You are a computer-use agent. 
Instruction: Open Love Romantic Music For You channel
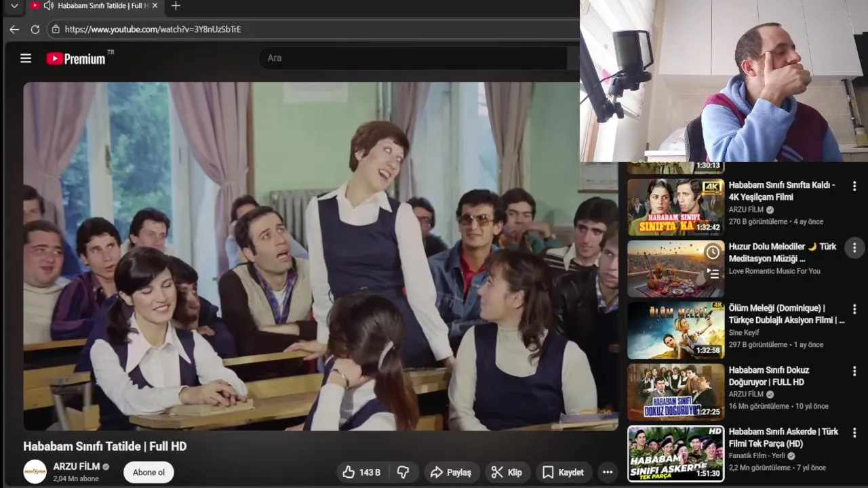(774, 271)
